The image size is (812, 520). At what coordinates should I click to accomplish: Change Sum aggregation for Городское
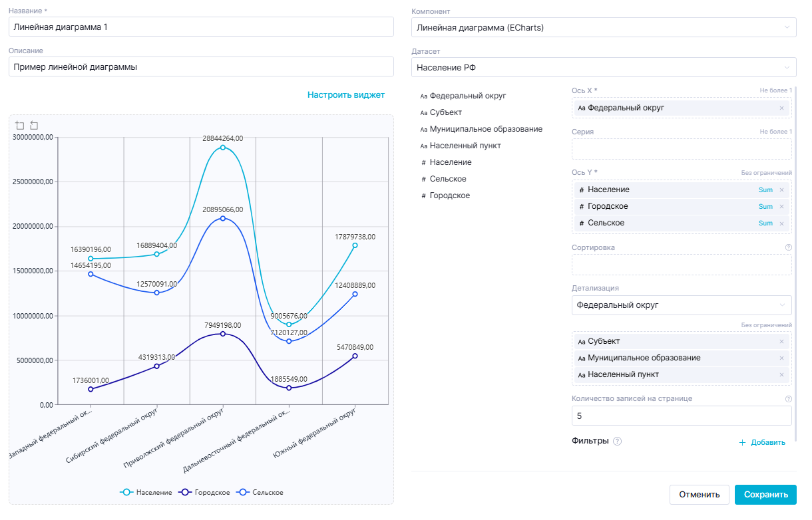(x=765, y=206)
